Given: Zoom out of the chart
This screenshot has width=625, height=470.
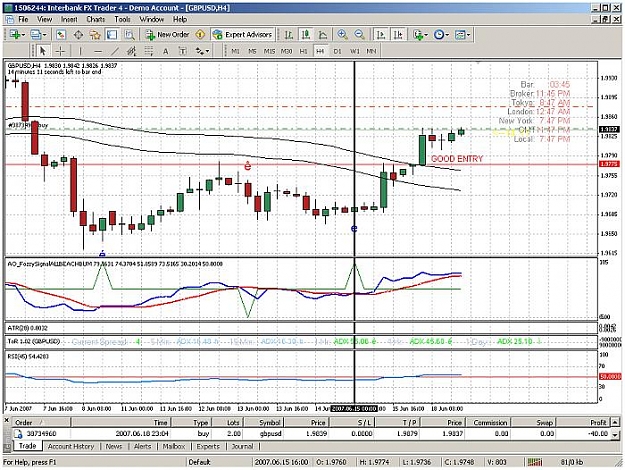Looking at the screenshot, I should click(359, 35).
